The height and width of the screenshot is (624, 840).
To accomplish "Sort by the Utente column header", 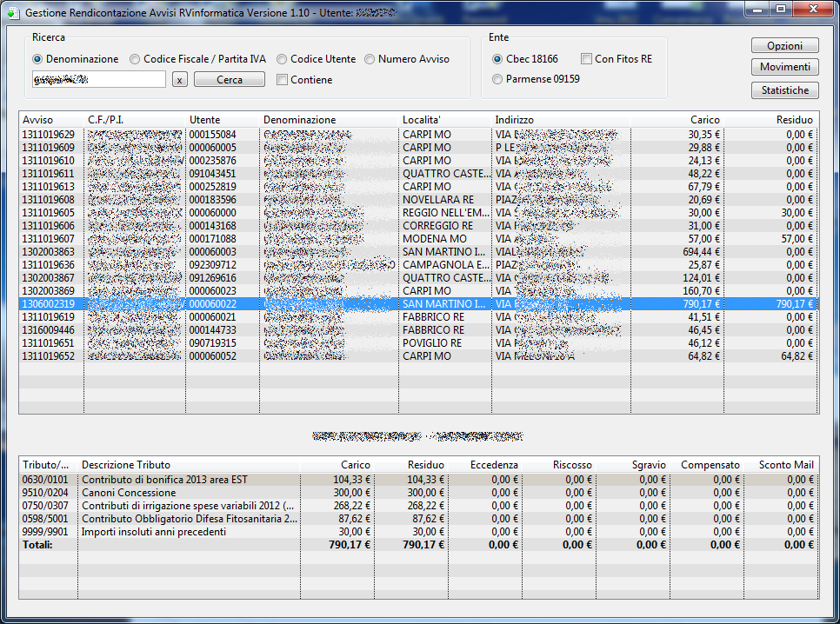I will pos(223,120).
